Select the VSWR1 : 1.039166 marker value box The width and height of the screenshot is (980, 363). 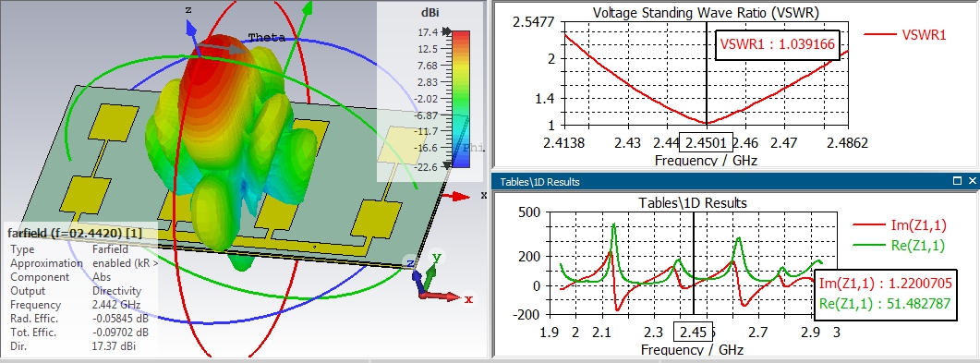(778, 44)
